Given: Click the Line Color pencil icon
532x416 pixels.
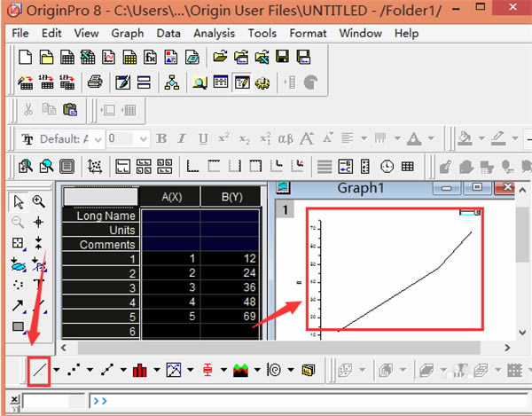Looking at the screenshot, I should [498, 138].
